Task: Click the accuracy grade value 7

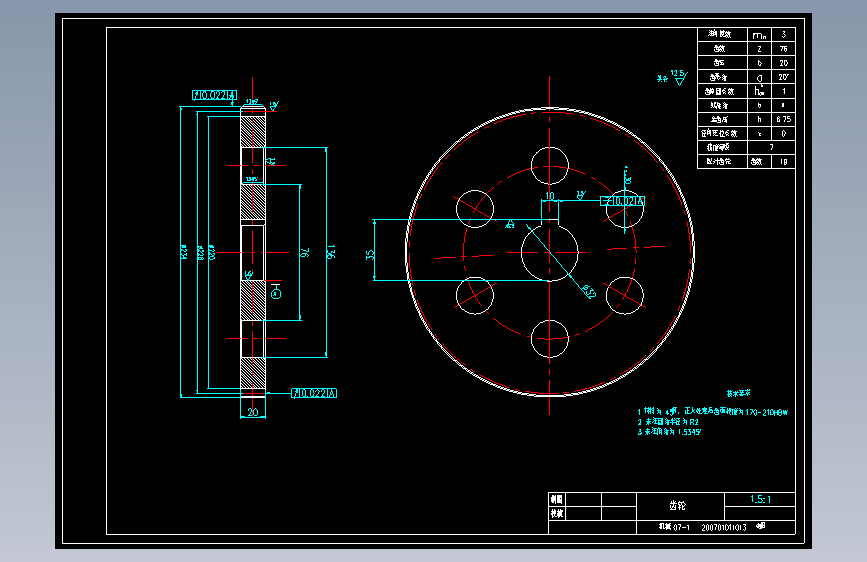Action: pos(771,147)
